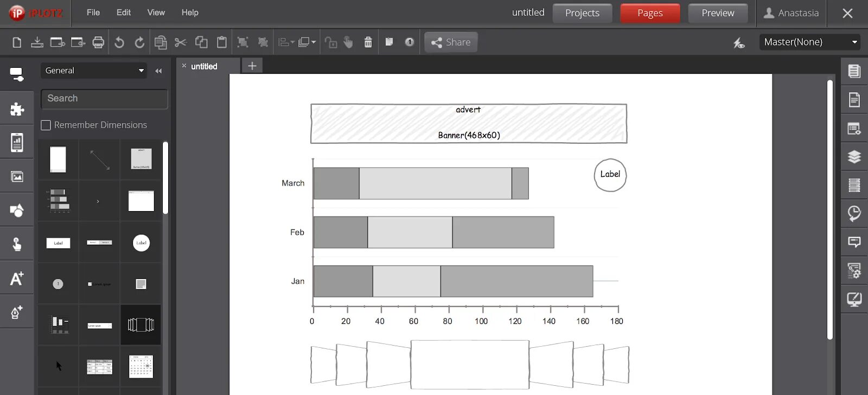Add a new page tab with plus

(252, 66)
